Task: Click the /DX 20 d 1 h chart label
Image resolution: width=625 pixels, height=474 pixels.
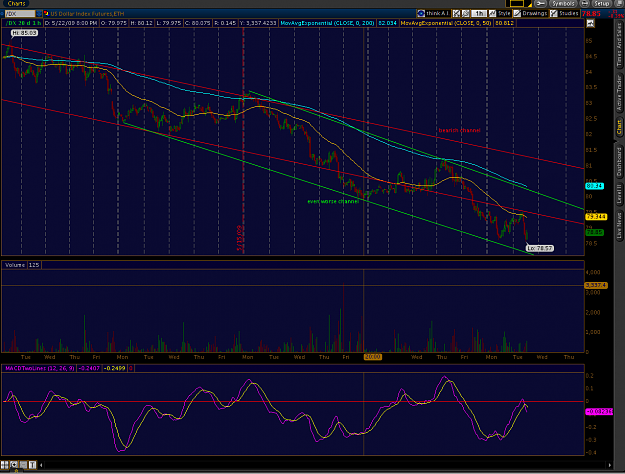Action: [23, 23]
